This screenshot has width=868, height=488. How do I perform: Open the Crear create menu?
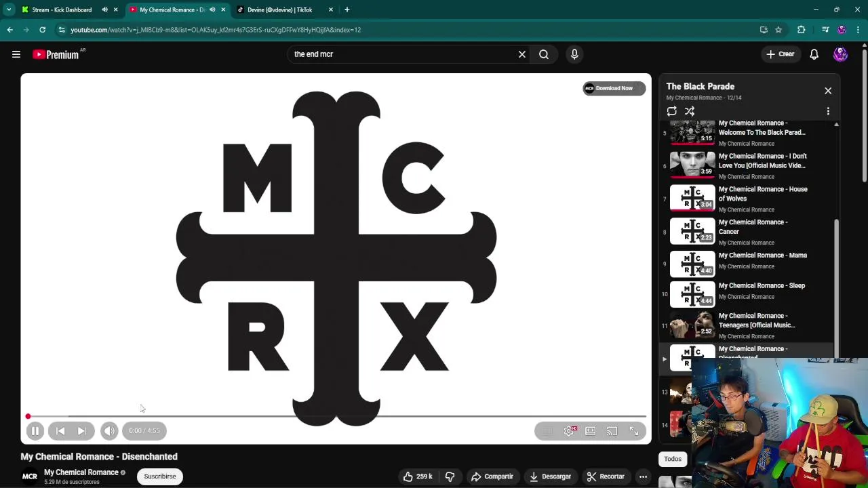pyautogui.click(x=781, y=54)
